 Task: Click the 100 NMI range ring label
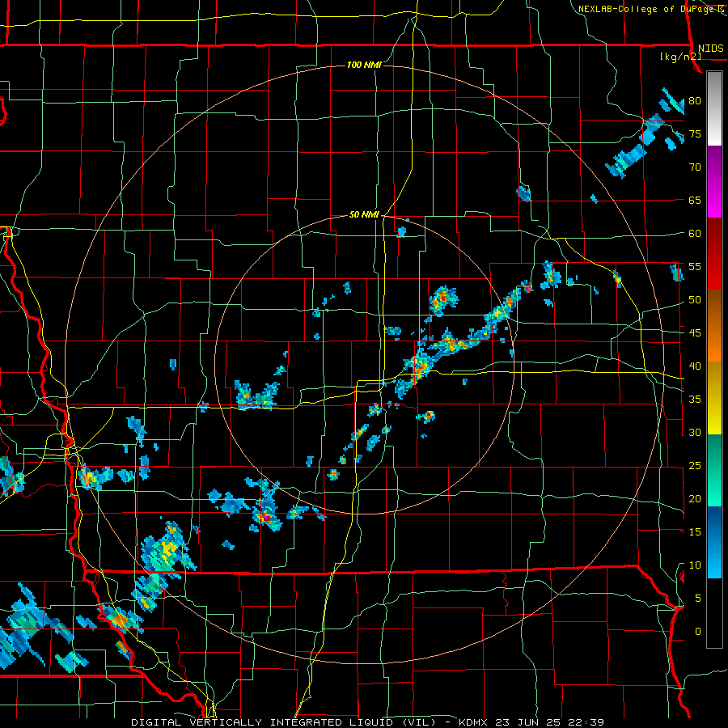point(364,65)
